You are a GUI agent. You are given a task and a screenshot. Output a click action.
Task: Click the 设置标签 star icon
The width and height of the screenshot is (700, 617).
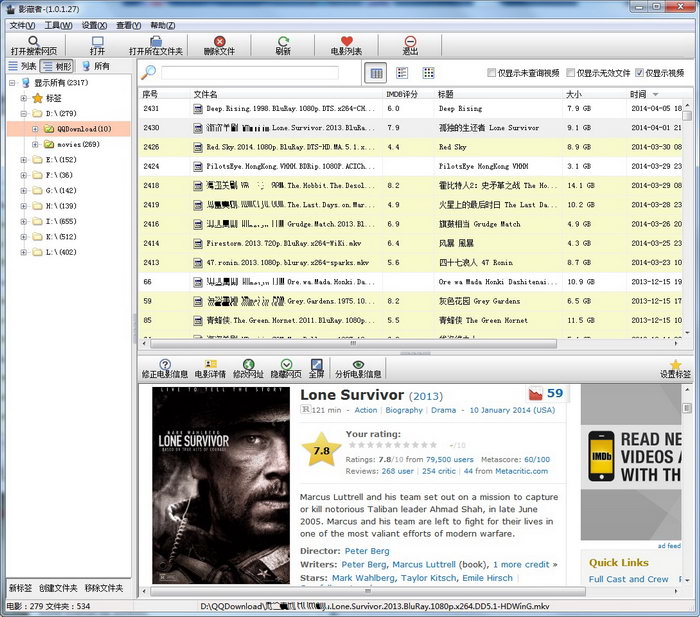[x=675, y=366]
